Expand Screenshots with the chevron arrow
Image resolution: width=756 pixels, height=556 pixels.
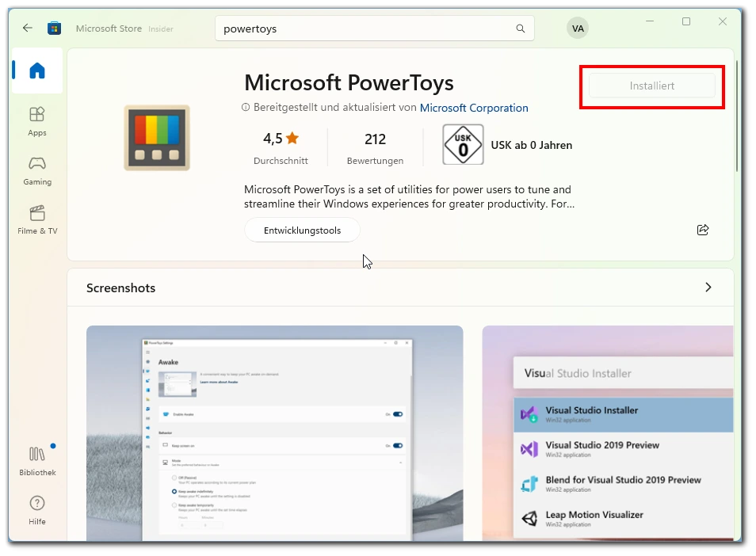[708, 288]
